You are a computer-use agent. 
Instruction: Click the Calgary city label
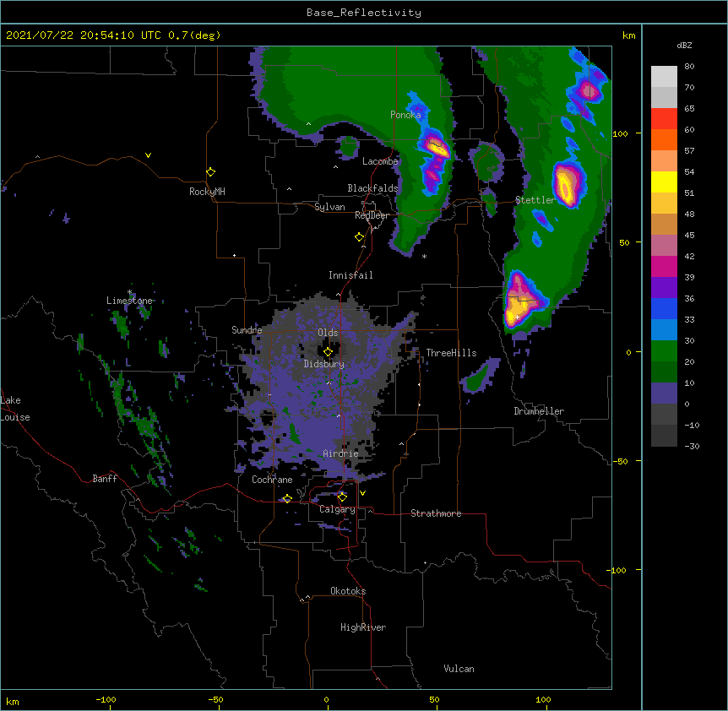tap(337, 509)
